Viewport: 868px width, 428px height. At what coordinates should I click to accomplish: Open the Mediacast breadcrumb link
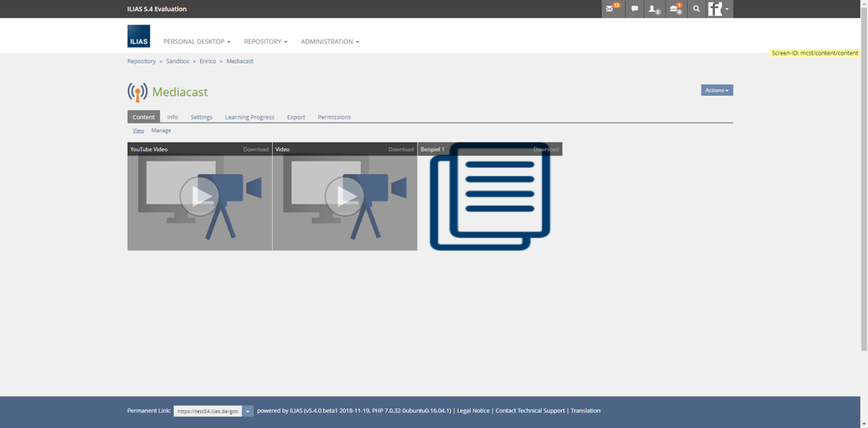point(240,61)
